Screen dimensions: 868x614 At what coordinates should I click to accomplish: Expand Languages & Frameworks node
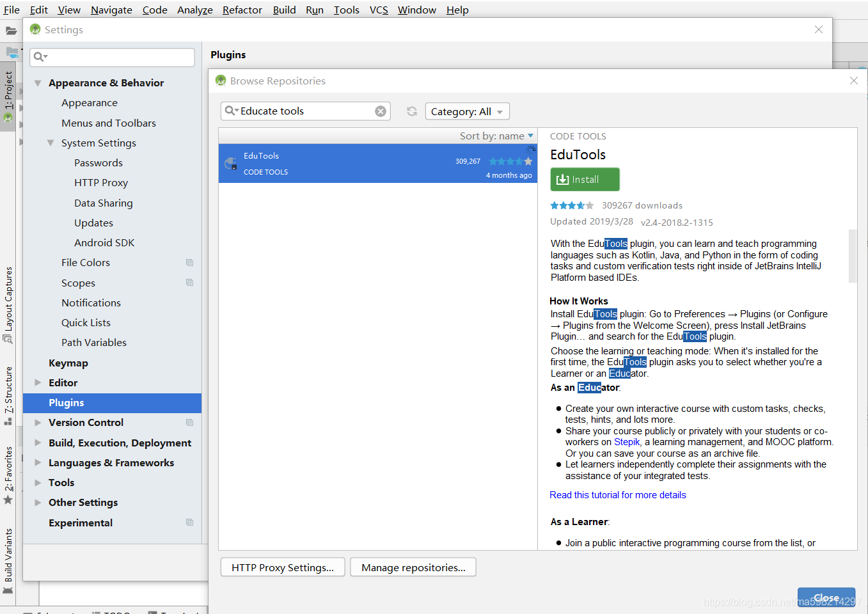38,462
